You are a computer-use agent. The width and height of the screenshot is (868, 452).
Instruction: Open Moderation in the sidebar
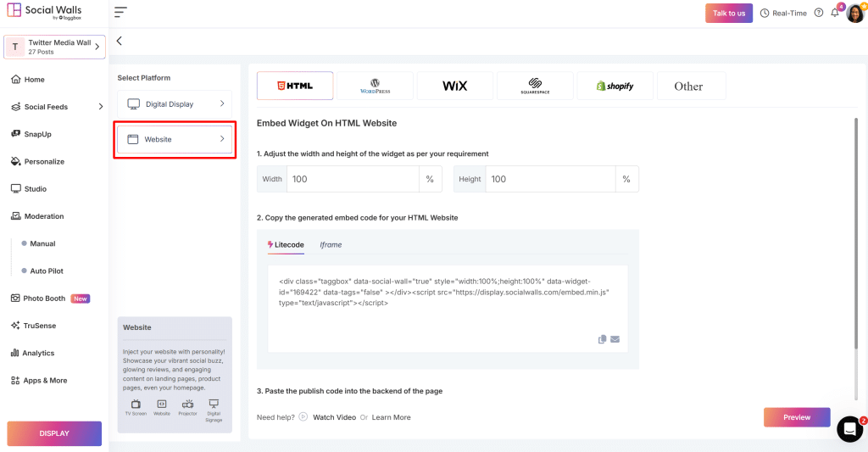37,216
